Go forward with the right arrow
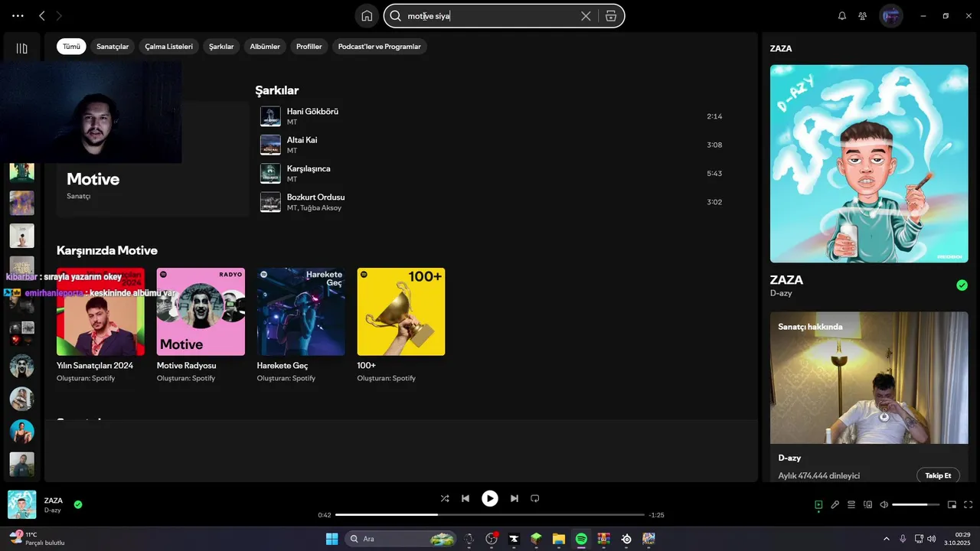The image size is (980, 551). point(59,16)
